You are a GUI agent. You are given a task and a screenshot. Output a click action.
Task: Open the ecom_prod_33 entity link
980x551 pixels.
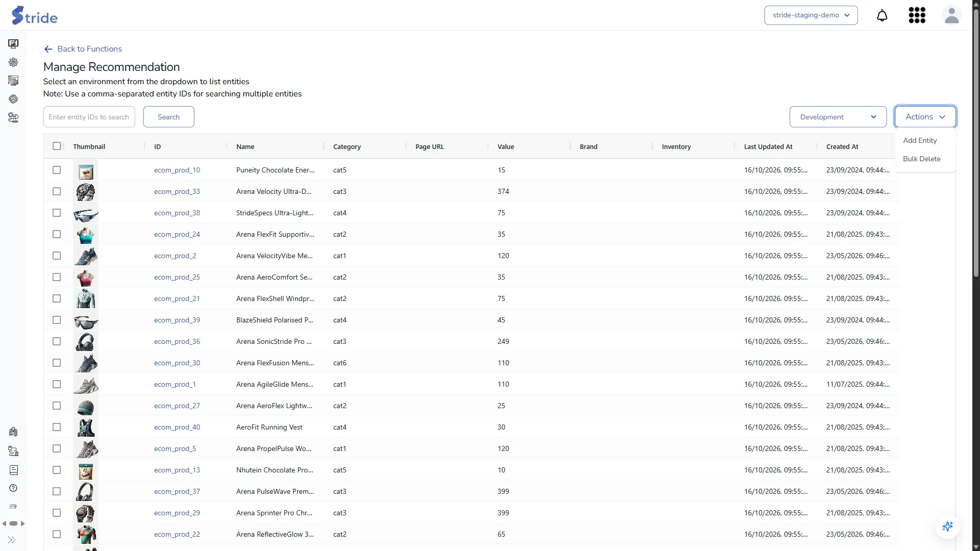tap(177, 191)
